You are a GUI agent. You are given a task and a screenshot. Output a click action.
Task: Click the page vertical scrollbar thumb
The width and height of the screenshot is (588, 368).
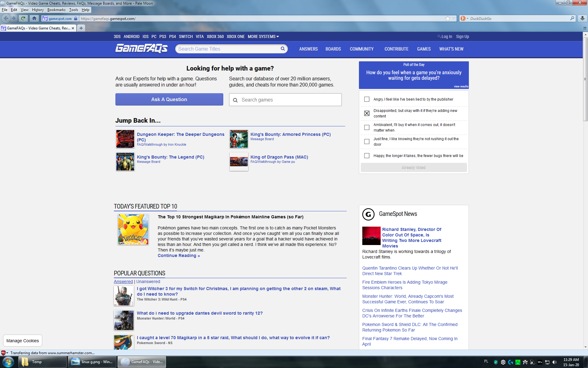[x=585, y=80]
